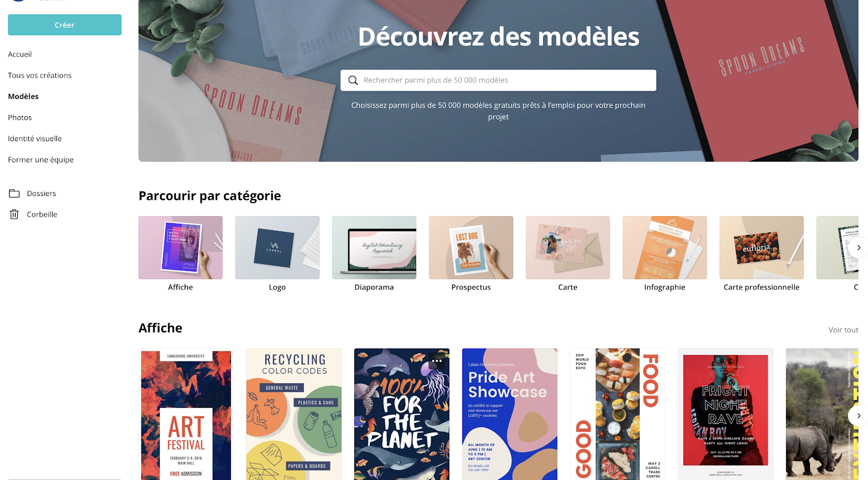Show next categories with right chevron
868x480 pixels.
click(x=858, y=248)
